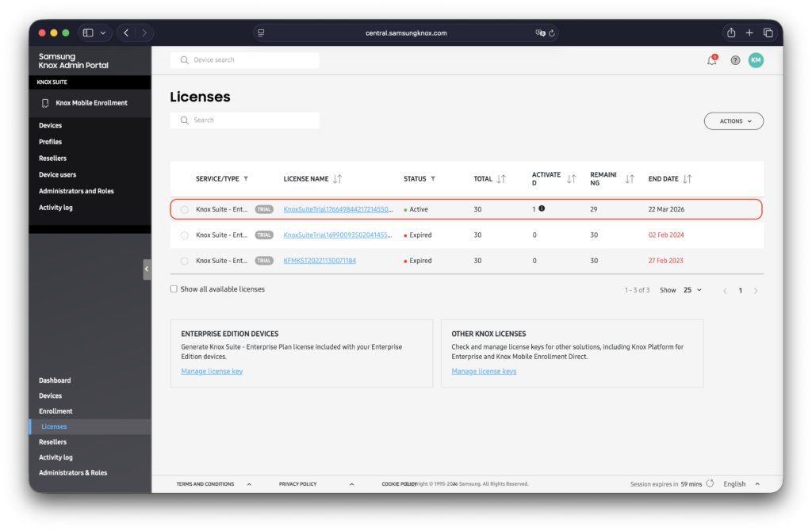Screen dimensions: 812x531
Task: Open the English language selector
Action: coord(741,484)
